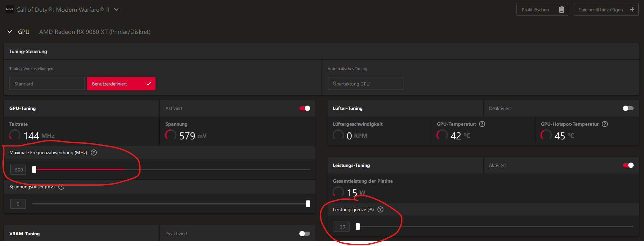Click the 144 MHz clock reading
Viewport: 644px width, 246px height.
tap(39, 136)
